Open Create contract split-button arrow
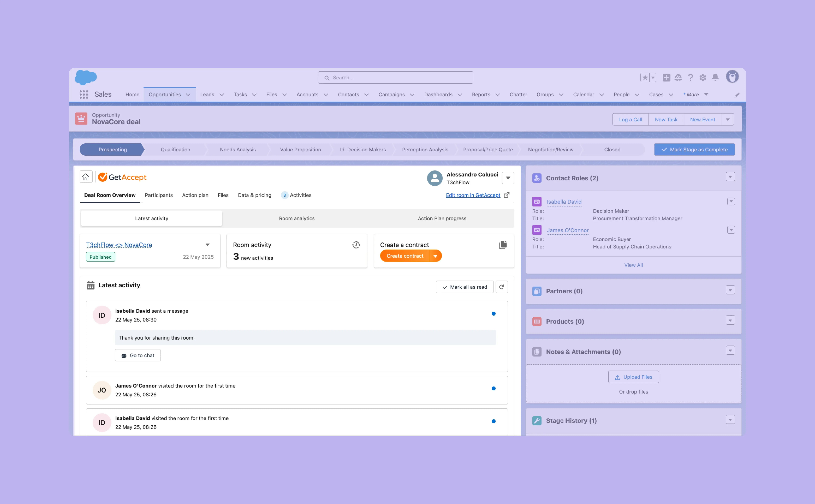 [x=435, y=256]
